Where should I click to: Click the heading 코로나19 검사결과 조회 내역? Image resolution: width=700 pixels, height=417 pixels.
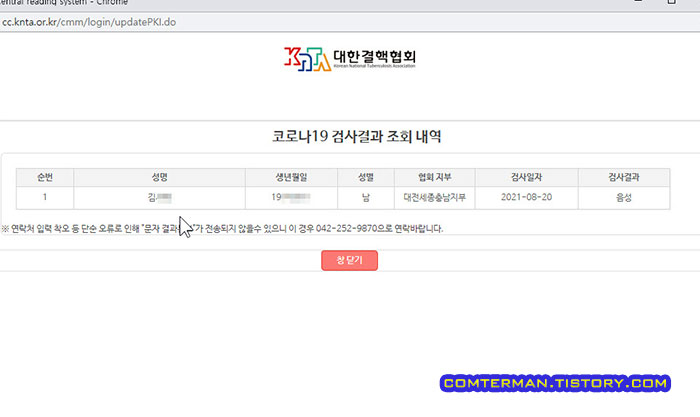click(357, 136)
